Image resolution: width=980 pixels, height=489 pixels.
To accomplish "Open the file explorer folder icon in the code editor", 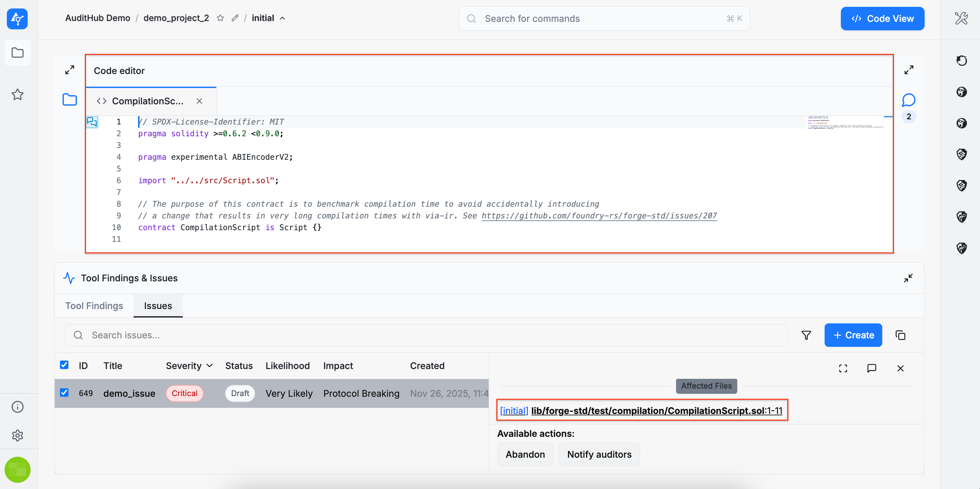I will pyautogui.click(x=70, y=100).
